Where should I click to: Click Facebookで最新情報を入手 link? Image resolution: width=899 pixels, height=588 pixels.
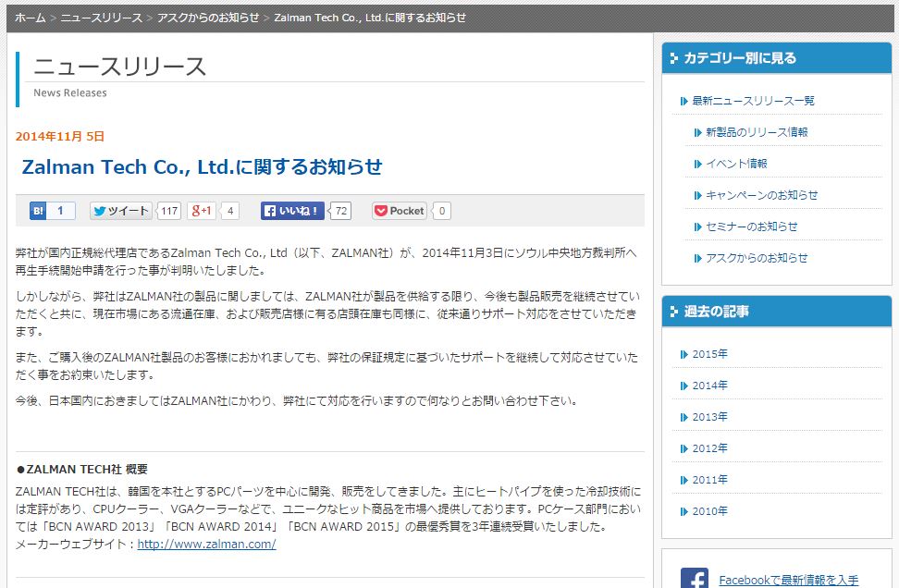(788, 580)
